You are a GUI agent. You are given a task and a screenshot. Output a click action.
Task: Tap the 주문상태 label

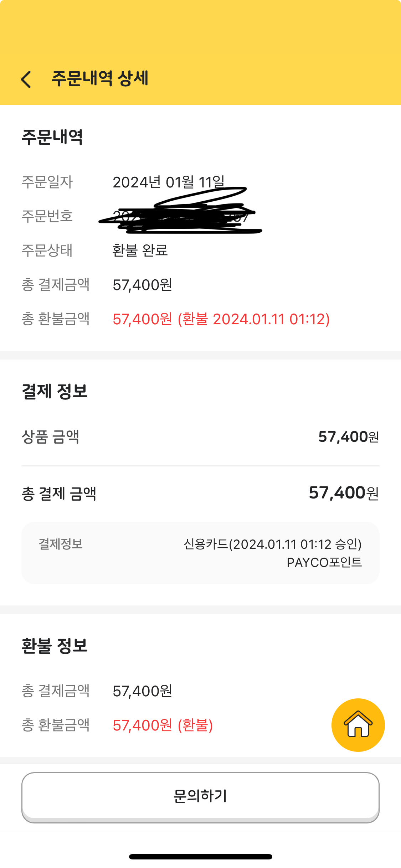(x=47, y=250)
